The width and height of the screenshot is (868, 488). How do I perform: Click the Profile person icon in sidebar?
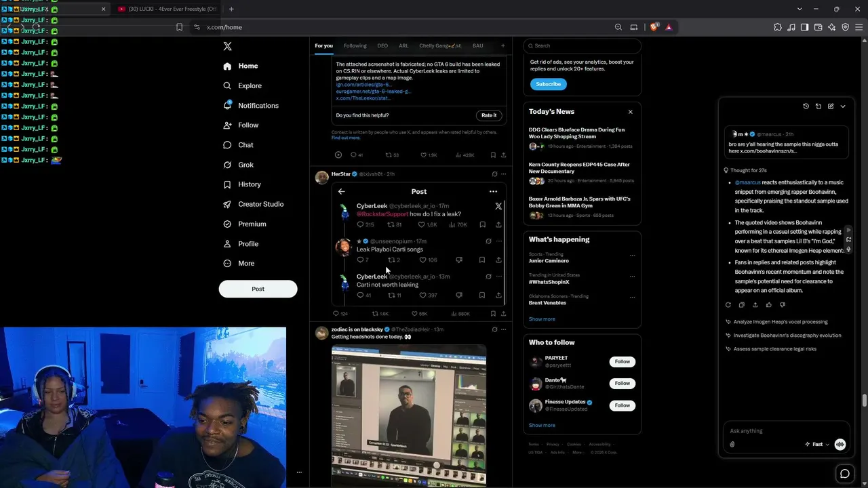coord(227,244)
